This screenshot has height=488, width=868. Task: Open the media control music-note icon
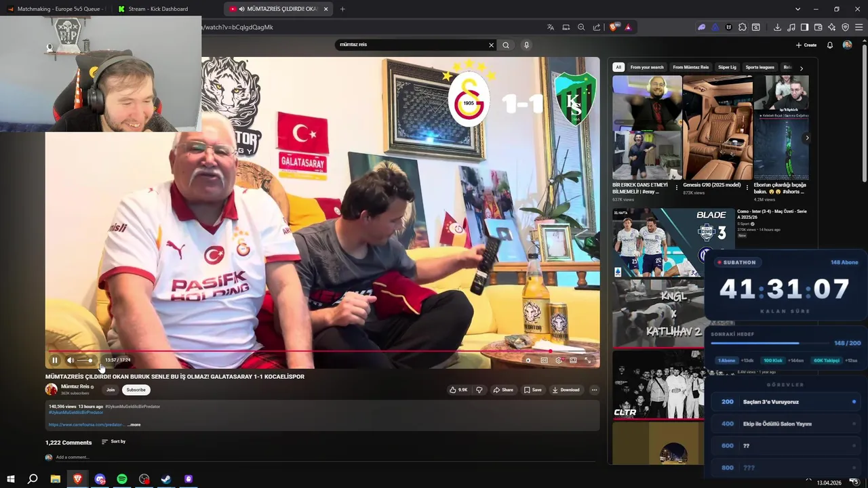tap(791, 27)
